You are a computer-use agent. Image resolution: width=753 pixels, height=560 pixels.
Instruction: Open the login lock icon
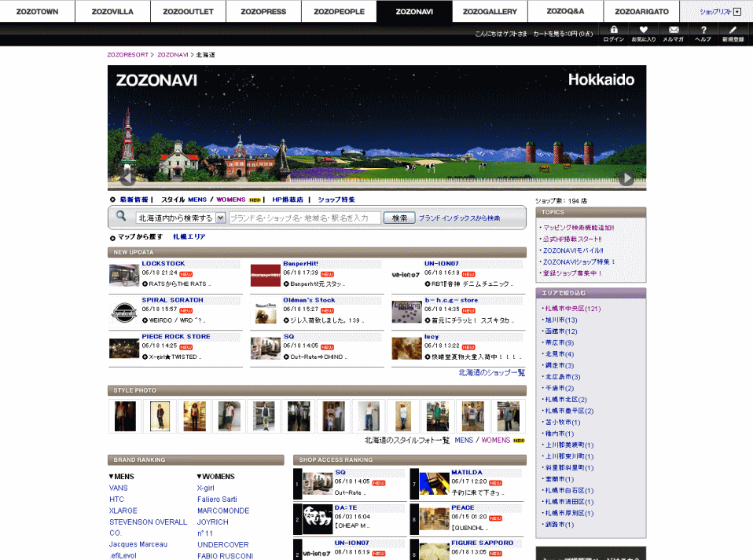click(x=614, y=34)
